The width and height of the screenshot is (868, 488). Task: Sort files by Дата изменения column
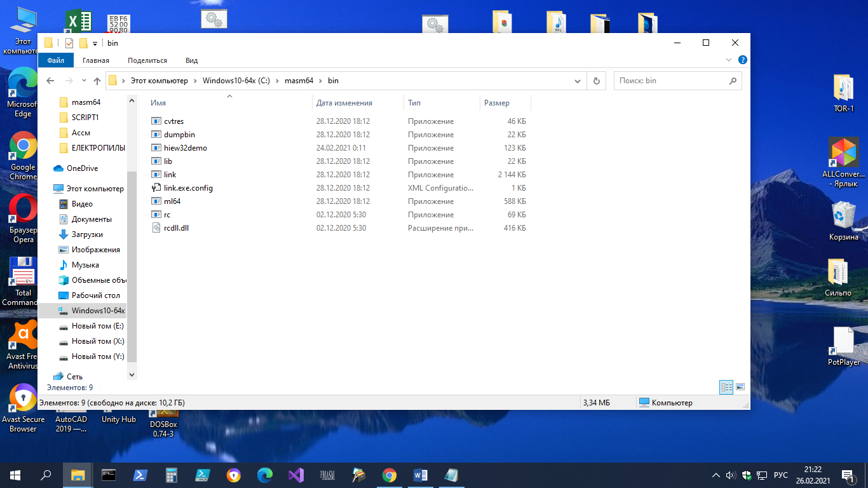(344, 103)
